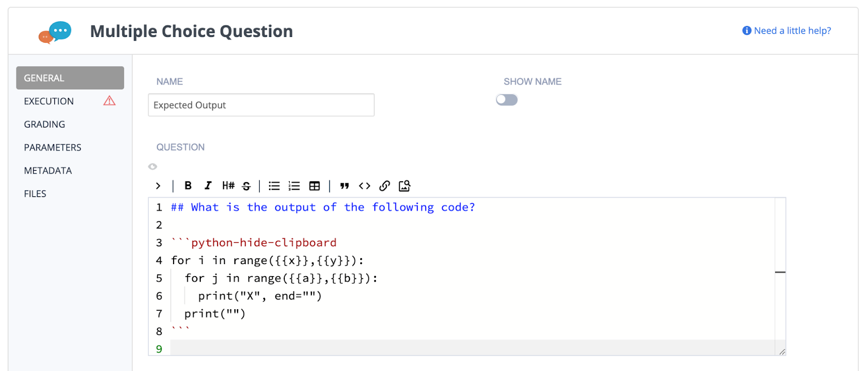Apply Italic formatting from toolbar
The width and height of the screenshot is (868, 371).
[208, 185]
